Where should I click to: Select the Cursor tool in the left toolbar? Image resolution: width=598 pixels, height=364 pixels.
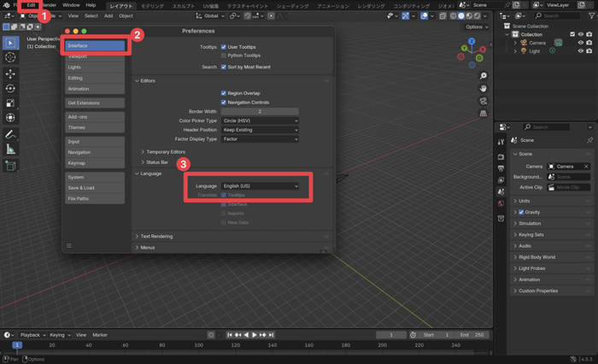(11, 56)
